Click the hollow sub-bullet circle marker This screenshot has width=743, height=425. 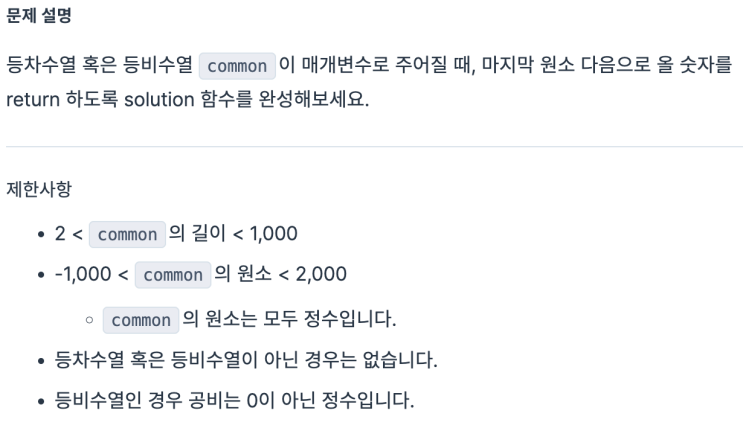click(x=89, y=321)
